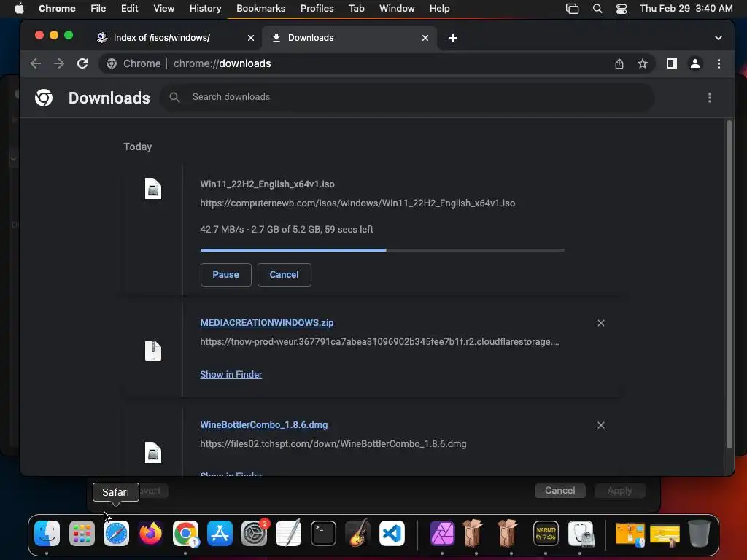The image size is (747, 560).
Task: Open MEDIACREATIONWINDOWS.zip file link
Action: [267, 323]
